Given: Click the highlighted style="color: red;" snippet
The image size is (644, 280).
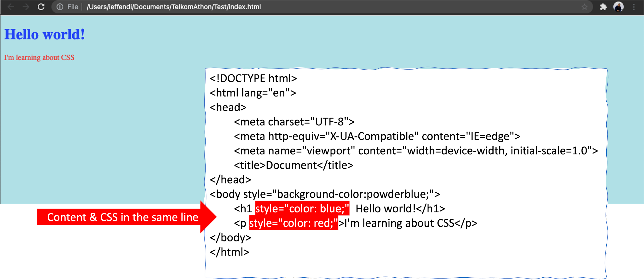Looking at the screenshot, I should click(x=293, y=223).
